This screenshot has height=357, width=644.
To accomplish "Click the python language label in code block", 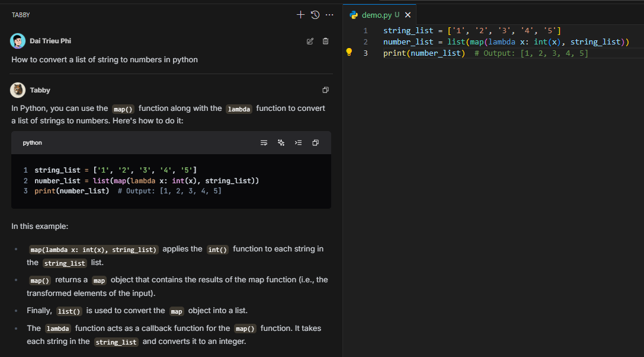I will coord(33,143).
